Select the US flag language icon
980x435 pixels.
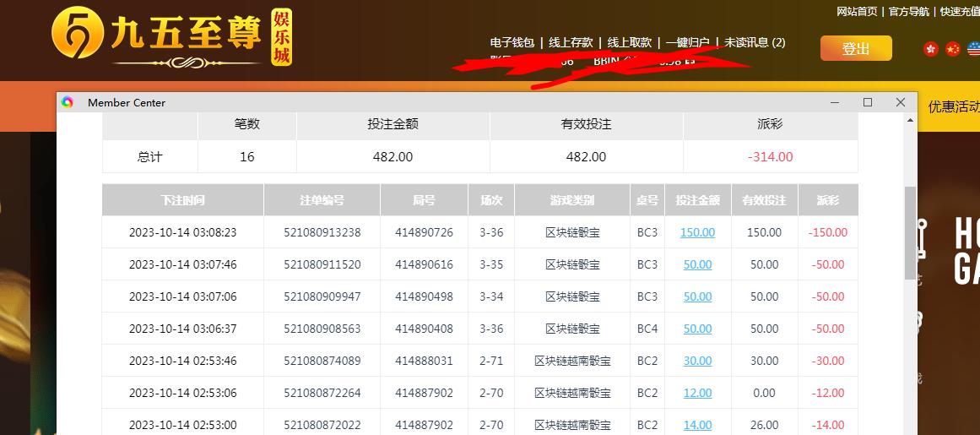[x=974, y=49]
